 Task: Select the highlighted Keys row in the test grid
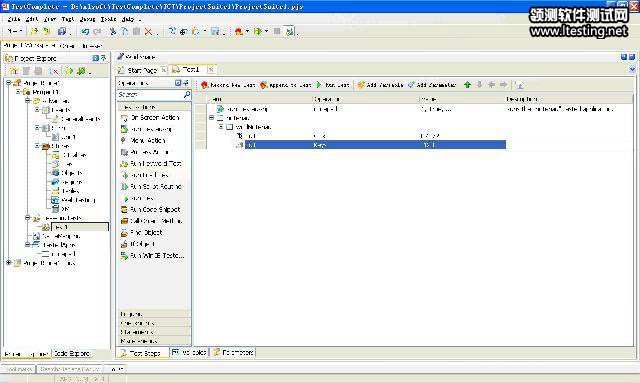(x=375, y=145)
